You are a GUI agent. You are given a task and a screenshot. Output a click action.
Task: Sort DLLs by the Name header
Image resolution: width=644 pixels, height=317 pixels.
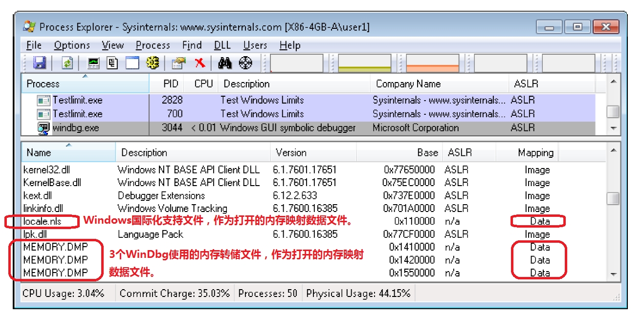(68, 152)
